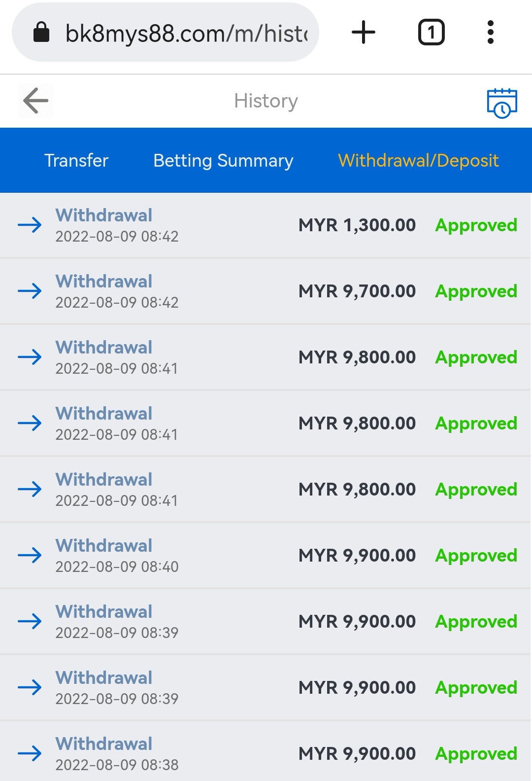Tap the History page title

click(266, 101)
